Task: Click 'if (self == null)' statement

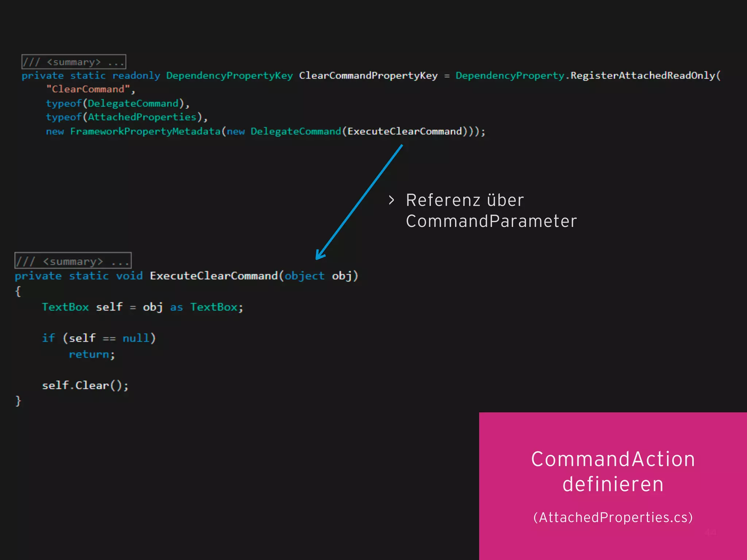Action: 99,338
